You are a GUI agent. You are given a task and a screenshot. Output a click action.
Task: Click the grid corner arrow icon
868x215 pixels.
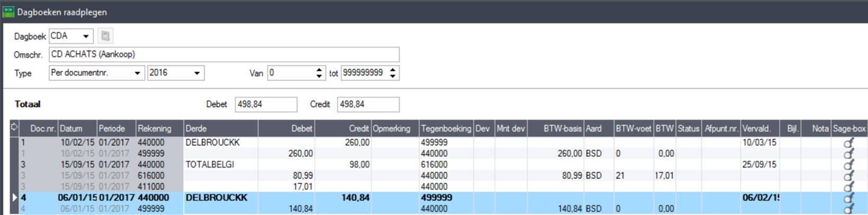(14, 128)
